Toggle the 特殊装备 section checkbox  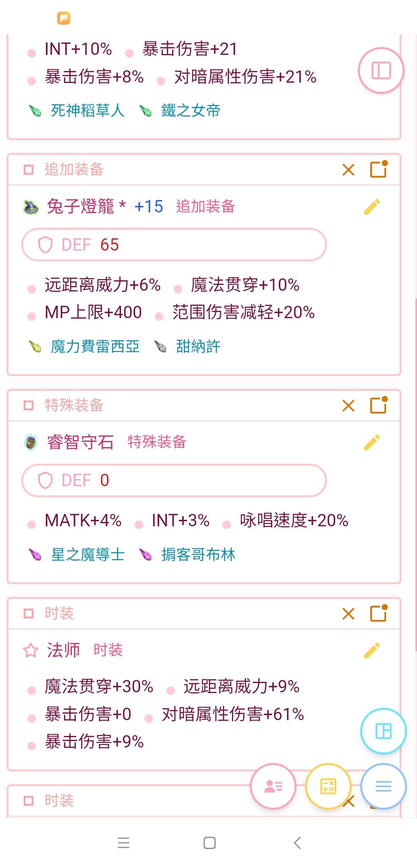pyautogui.click(x=29, y=405)
